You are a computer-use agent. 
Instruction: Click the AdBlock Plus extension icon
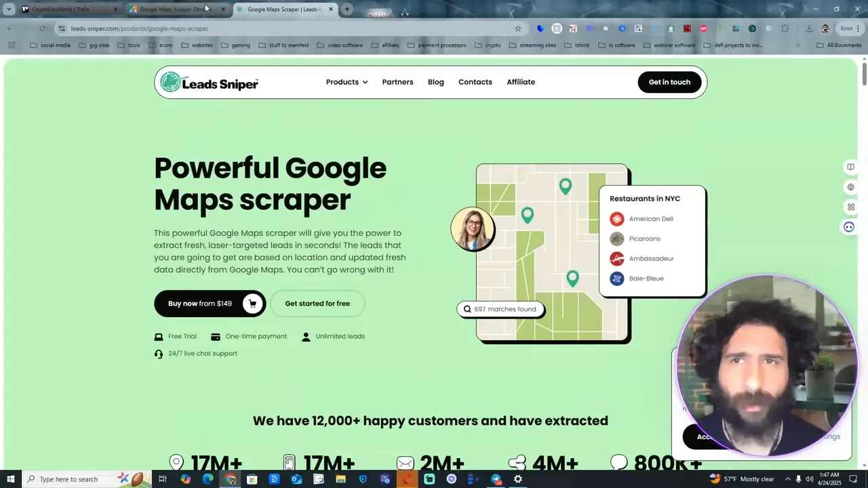703,28
